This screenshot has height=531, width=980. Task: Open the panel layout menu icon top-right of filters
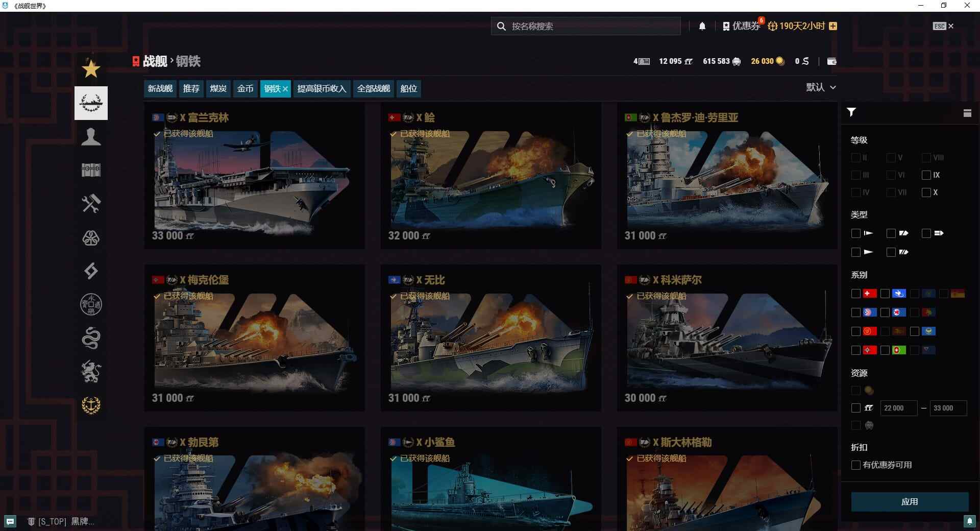click(x=968, y=113)
